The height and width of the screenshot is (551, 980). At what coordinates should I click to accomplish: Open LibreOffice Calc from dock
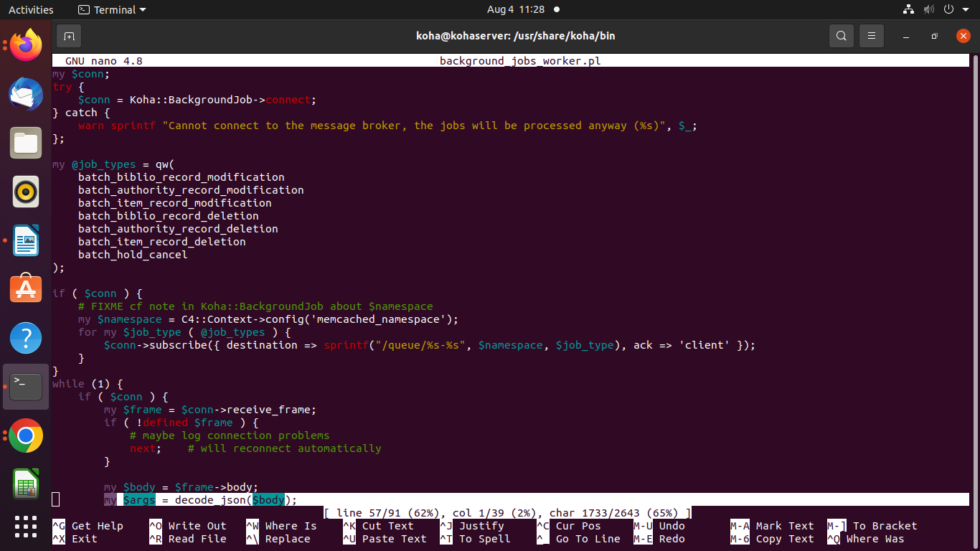pos(26,484)
